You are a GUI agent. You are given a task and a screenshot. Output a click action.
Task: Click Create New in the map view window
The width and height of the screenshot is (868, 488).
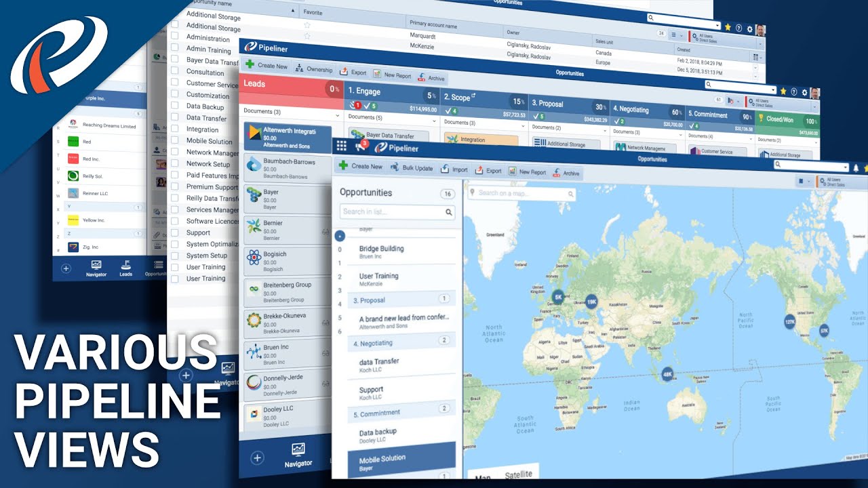(361, 166)
